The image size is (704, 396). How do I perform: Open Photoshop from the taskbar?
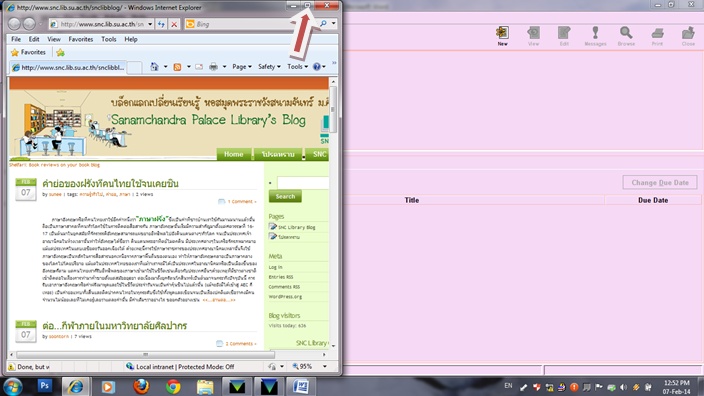(44, 386)
